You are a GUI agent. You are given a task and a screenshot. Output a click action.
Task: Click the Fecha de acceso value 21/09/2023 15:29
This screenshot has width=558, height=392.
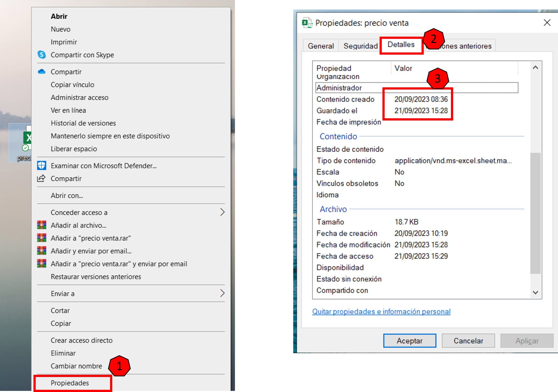(x=421, y=256)
